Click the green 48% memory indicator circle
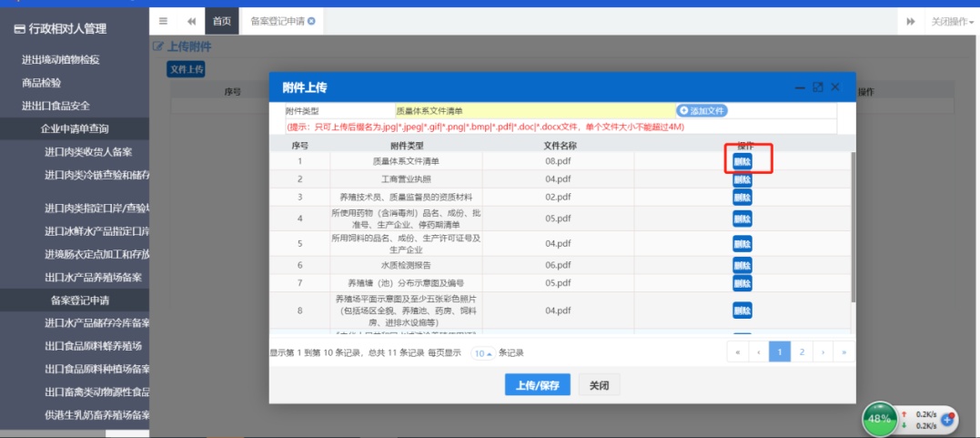 pyautogui.click(x=879, y=419)
